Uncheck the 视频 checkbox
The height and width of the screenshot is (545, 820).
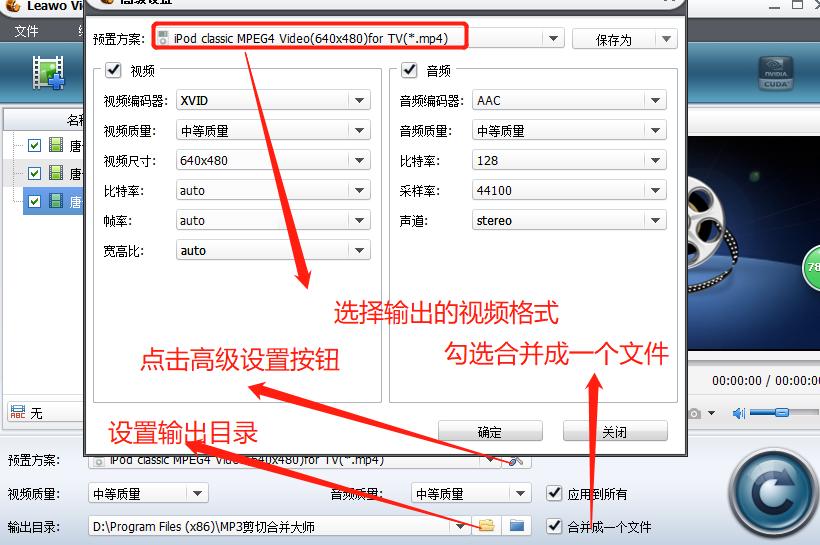113,70
